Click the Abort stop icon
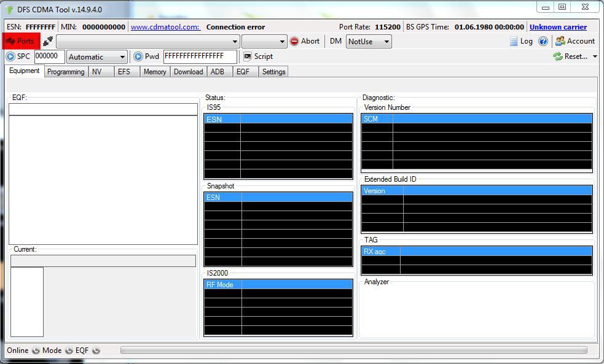This screenshot has height=364, width=604. click(294, 41)
